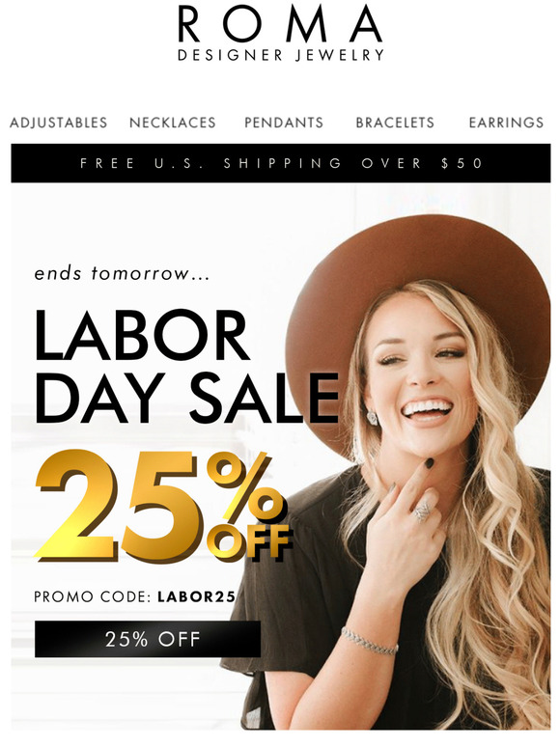Select the LABOR25 promo code text
This screenshot has width=560, height=747.
click(x=196, y=596)
